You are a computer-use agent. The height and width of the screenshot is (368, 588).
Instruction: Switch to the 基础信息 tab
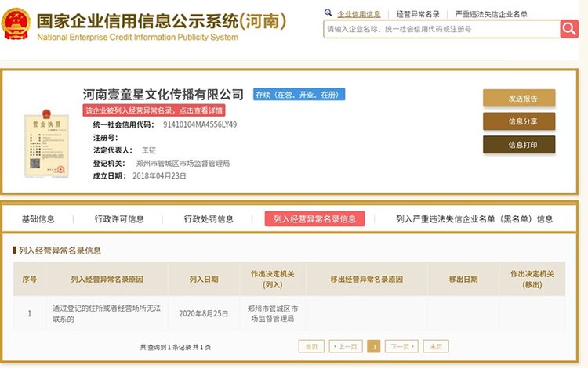point(38,219)
